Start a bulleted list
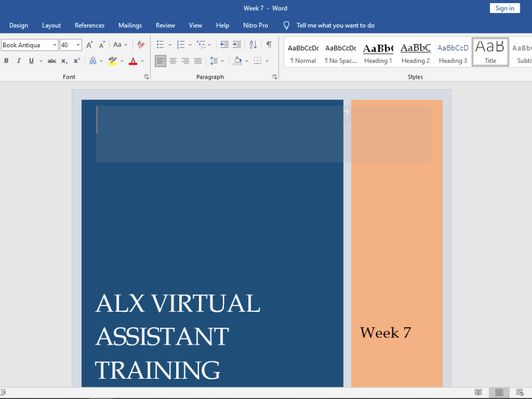 (160, 45)
